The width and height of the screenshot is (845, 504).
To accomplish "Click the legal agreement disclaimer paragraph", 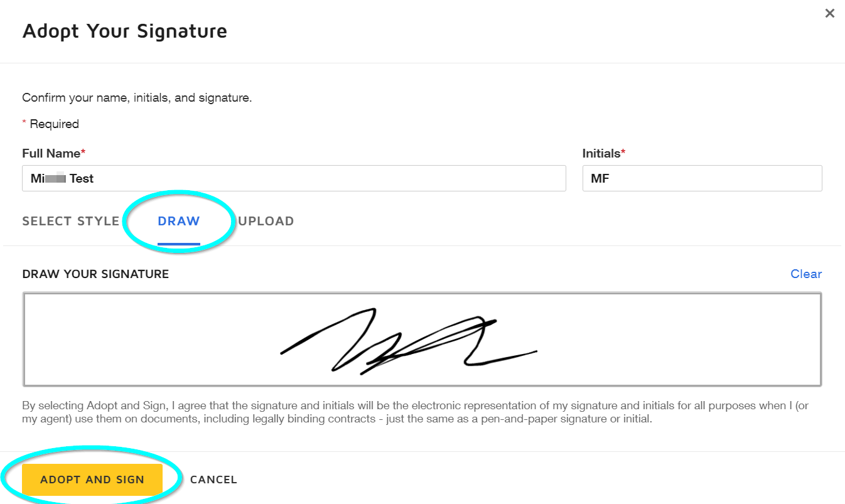I will (414, 412).
